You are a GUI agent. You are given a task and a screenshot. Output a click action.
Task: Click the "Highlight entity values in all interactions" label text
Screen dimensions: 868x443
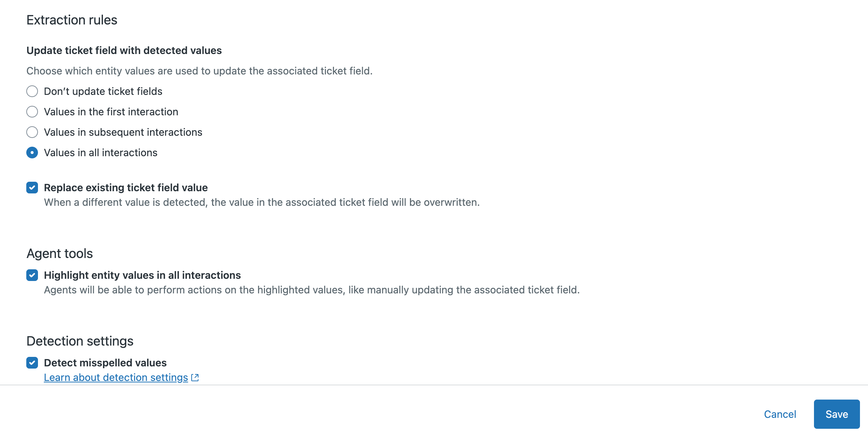point(142,275)
